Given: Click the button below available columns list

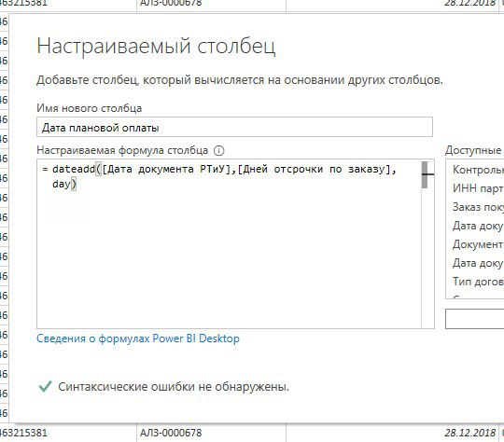Looking at the screenshot, I should (475, 319).
